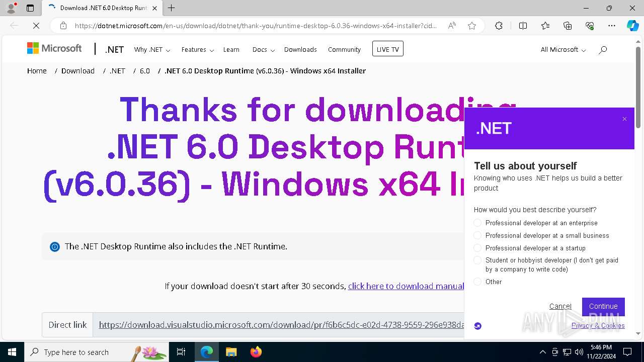Open File Explorer from taskbar
This screenshot has width=644, height=362.
pos(231,352)
